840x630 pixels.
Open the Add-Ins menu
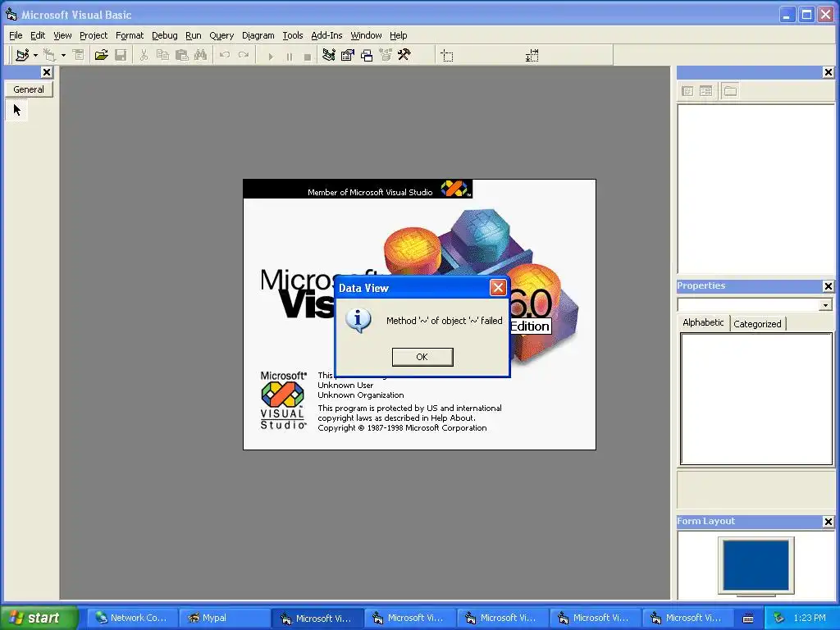coord(326,35)
